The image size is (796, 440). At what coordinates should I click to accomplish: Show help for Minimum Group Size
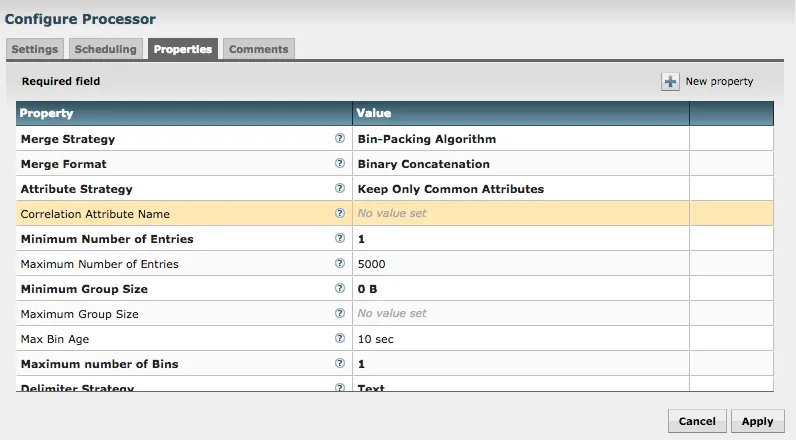click(340, 289)
